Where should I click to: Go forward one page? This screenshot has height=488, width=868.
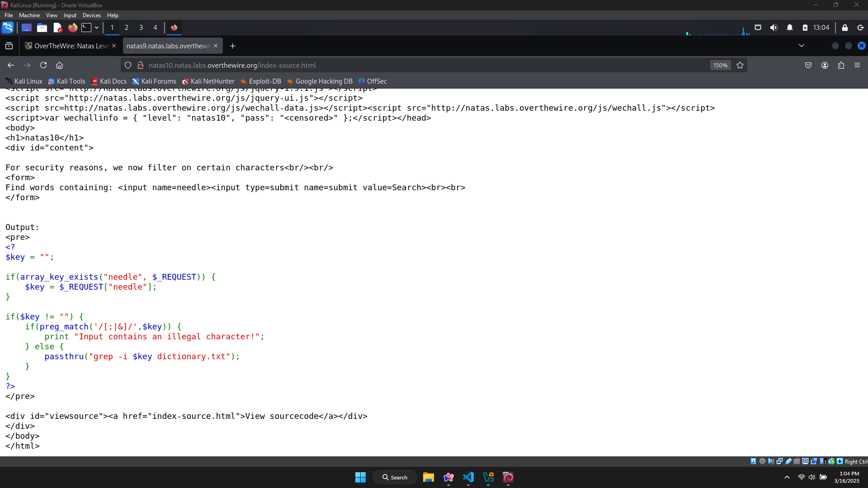27,66
